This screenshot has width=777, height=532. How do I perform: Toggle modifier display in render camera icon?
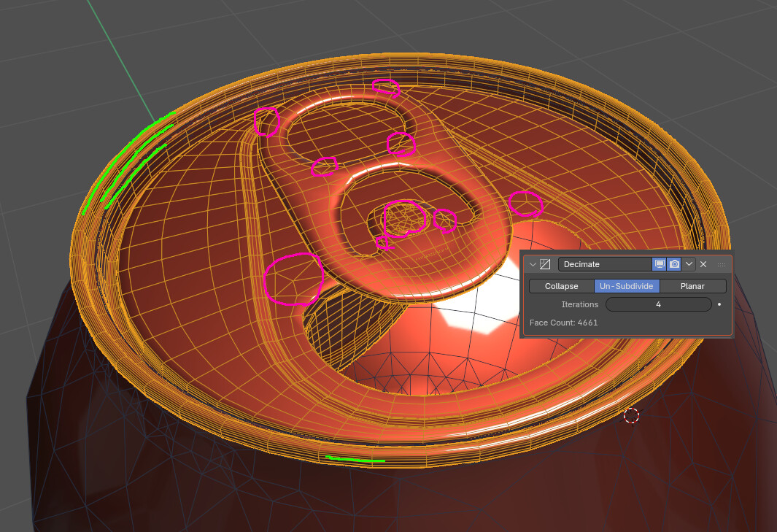674,264
